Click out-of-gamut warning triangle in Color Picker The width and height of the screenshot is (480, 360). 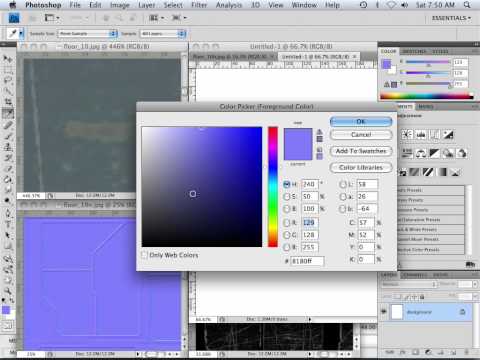tap(319, 132)
